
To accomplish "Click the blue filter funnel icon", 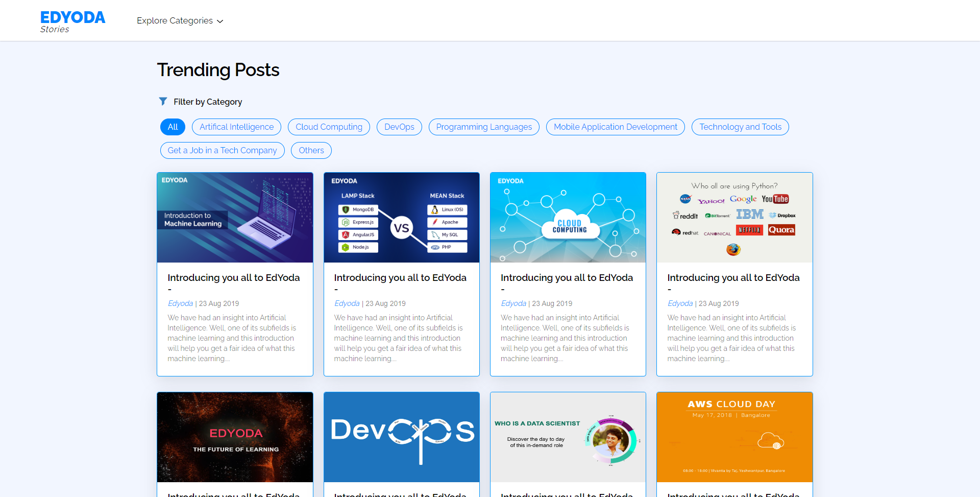I will click(163, 101).
